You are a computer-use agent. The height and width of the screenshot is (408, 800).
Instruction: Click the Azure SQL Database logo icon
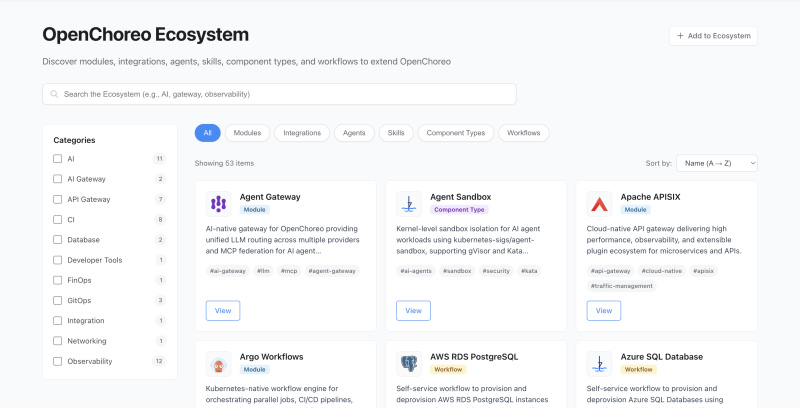pos(599,364)
